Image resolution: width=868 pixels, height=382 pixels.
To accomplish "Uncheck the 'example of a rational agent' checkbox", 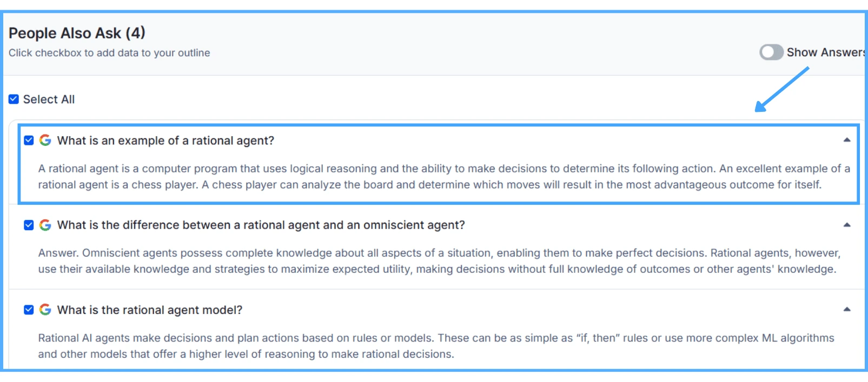I will tap(29, 140).
